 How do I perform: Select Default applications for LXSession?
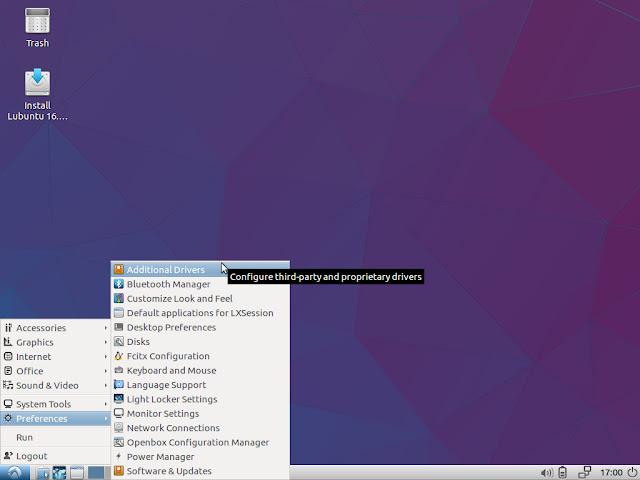200,313
